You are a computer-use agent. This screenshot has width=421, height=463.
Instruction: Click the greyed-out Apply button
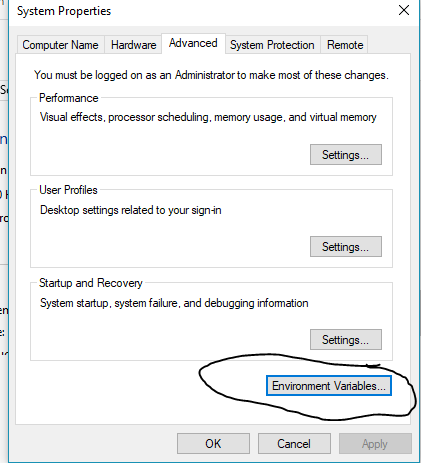(375, 444)
